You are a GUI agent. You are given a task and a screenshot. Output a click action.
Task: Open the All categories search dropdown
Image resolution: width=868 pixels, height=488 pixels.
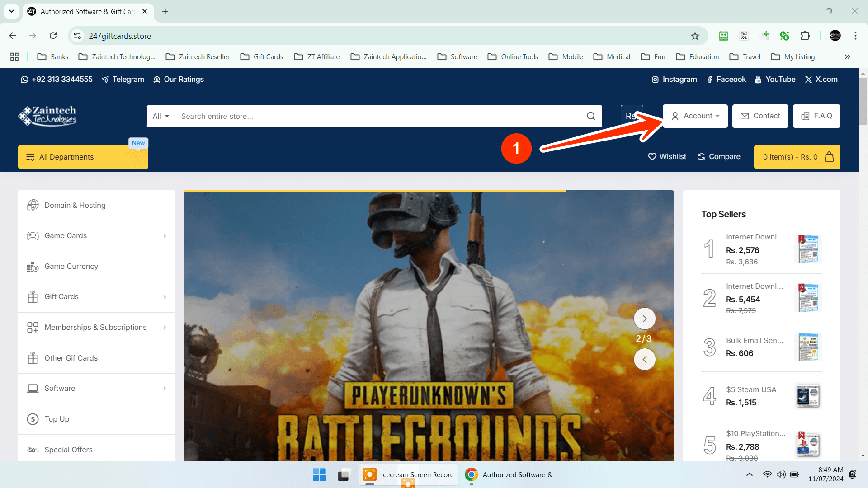coord(160,116)
